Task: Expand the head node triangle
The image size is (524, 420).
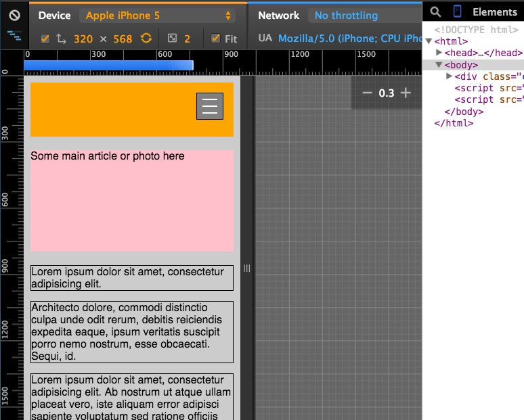Action: tap(439, 53)
